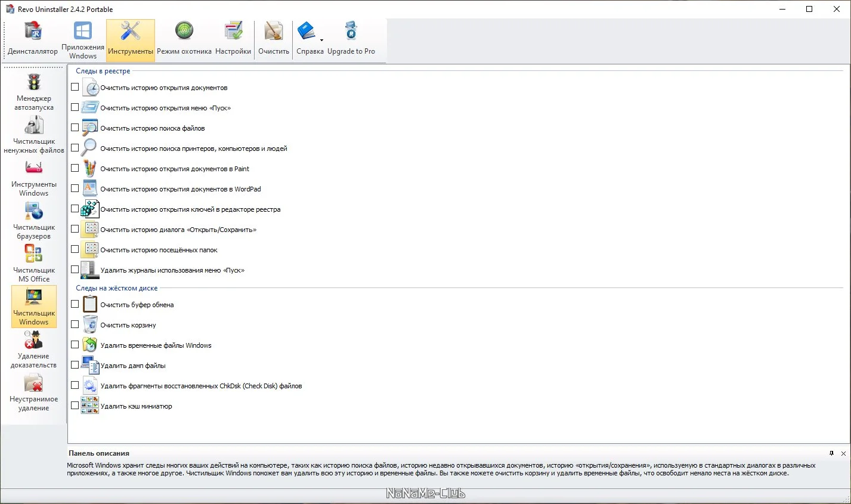Select the Следы на жёстком диске group header
The image size is (851, 504).
[x=117, y=288]
